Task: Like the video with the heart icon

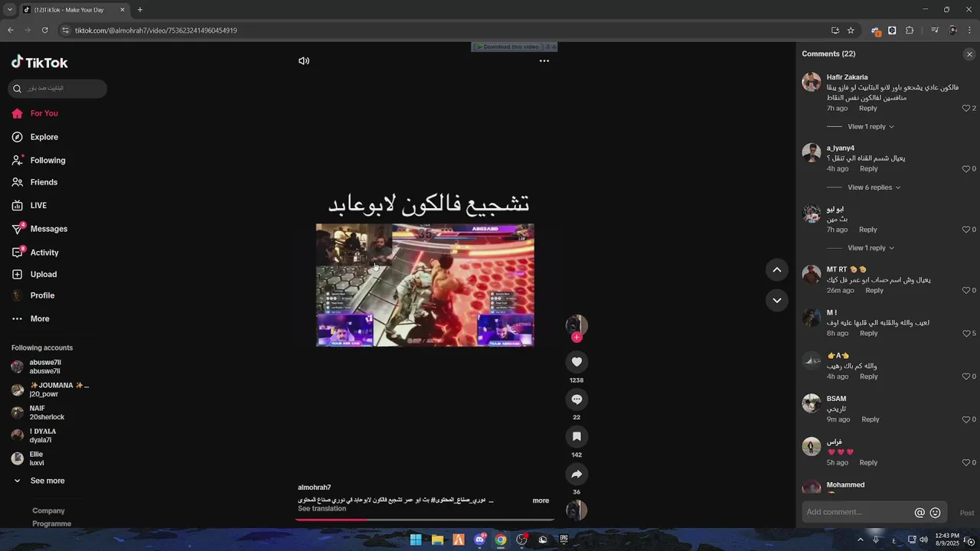Action: (x=577, y=362)
